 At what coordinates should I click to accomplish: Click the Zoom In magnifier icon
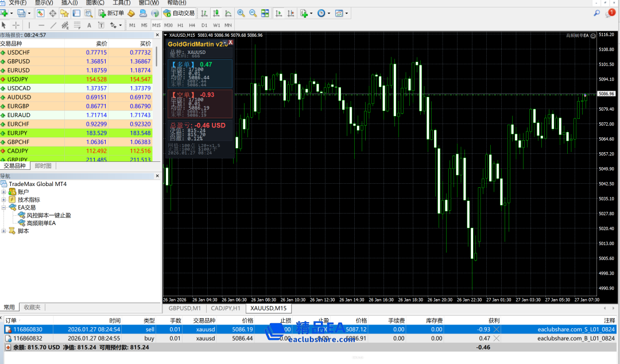[241, 13]
